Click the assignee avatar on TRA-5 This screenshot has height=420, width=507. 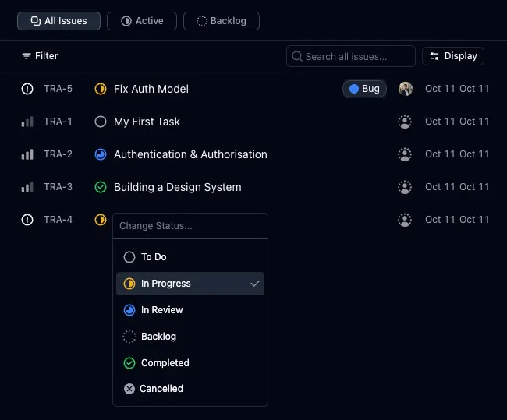[x=405, y=89]
